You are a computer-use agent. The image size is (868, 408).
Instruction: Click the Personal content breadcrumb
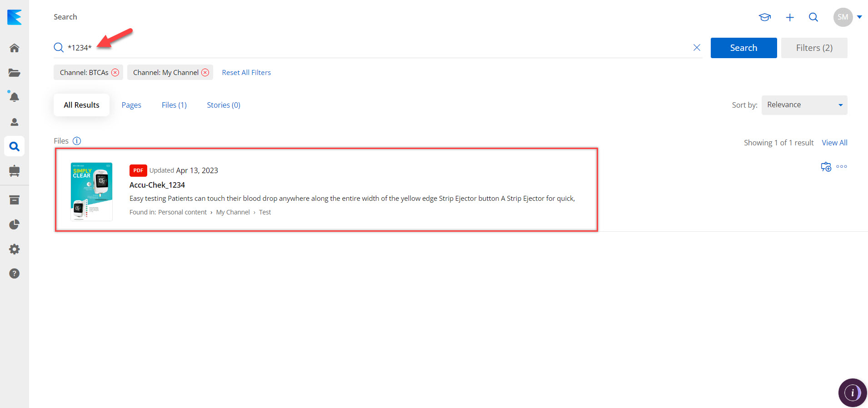tap(182, 212)
